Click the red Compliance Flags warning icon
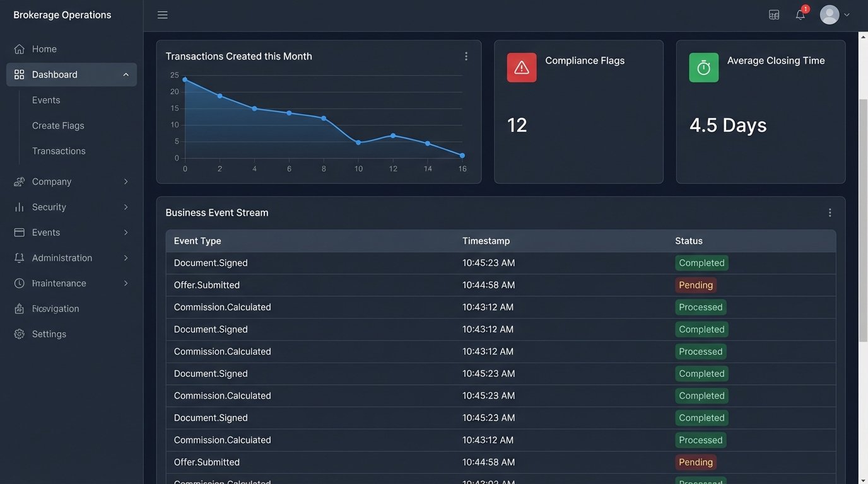 pyautogui.click(x=522, y=67)
